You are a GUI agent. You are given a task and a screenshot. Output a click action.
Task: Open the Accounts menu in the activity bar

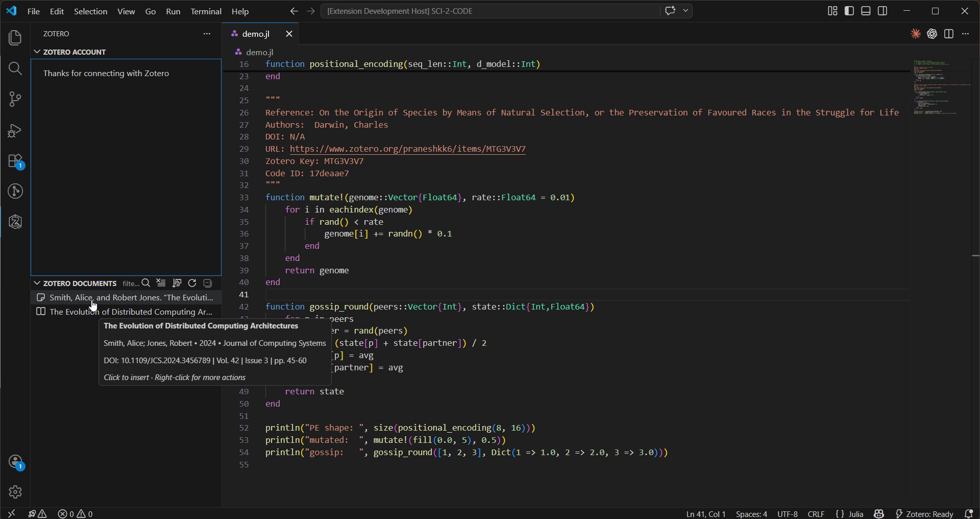pos(15,462)
